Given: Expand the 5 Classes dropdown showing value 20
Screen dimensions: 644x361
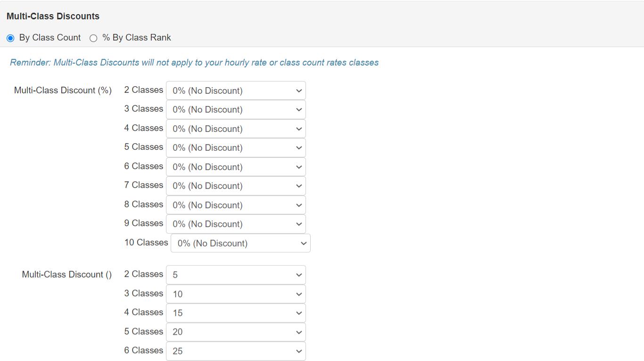Looking at the screenshot, I should [236, 332].
